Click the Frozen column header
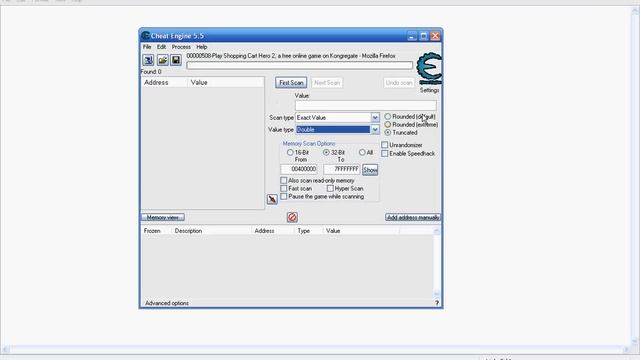The height and width of the screenshot is (360, 640). [156, 231]
